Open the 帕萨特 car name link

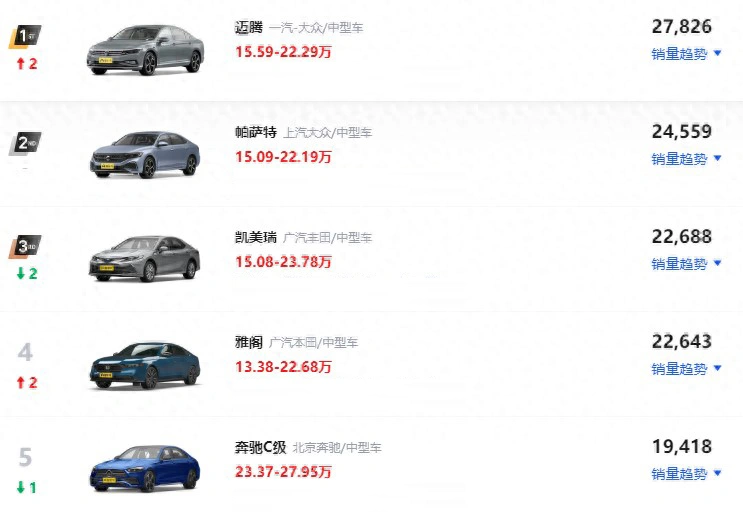(256, 132)
